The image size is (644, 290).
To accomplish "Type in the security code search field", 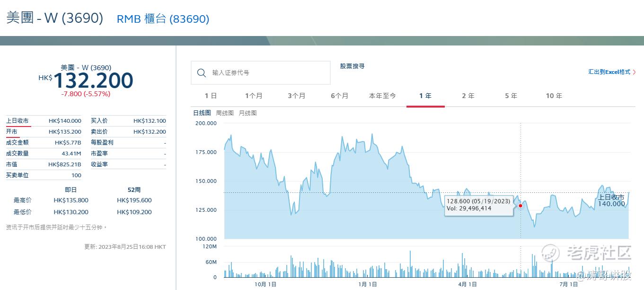I will coord(267,73).
